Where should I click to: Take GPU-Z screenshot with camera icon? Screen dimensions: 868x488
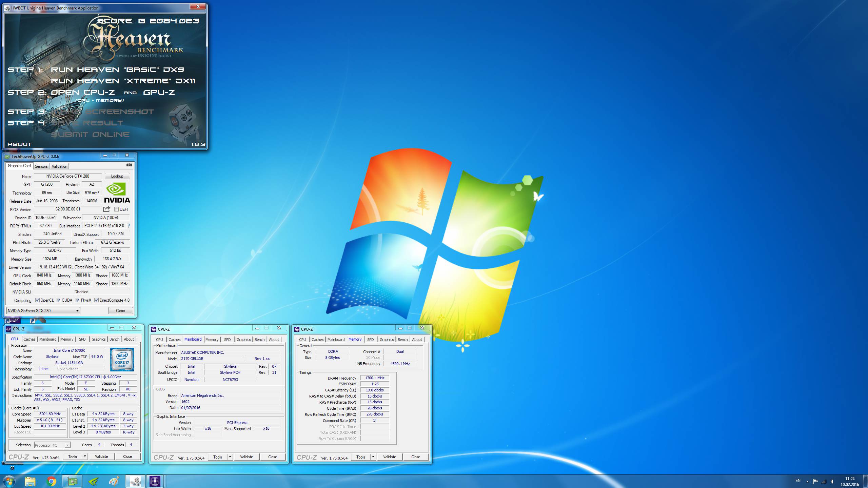click(x=129, y=165)
